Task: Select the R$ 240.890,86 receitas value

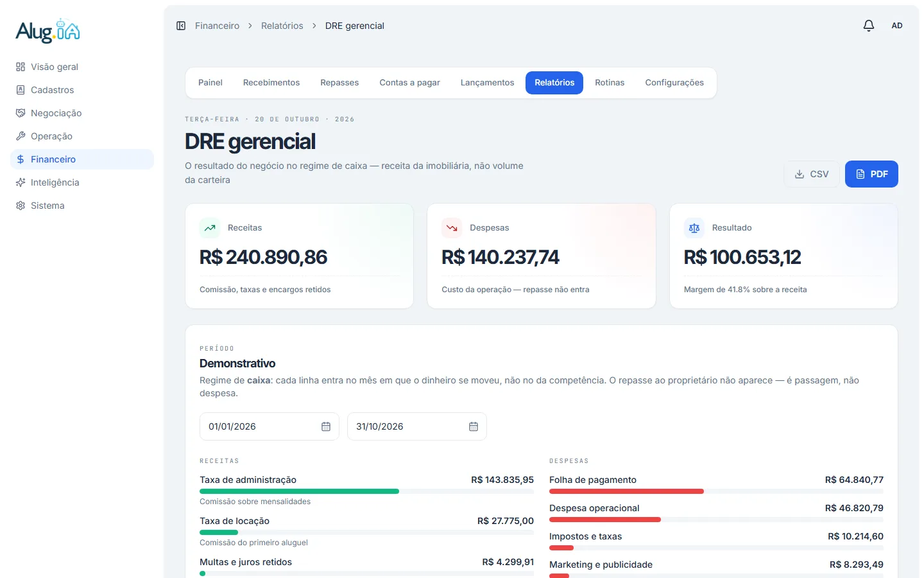Action: click(x=263, y=258)
